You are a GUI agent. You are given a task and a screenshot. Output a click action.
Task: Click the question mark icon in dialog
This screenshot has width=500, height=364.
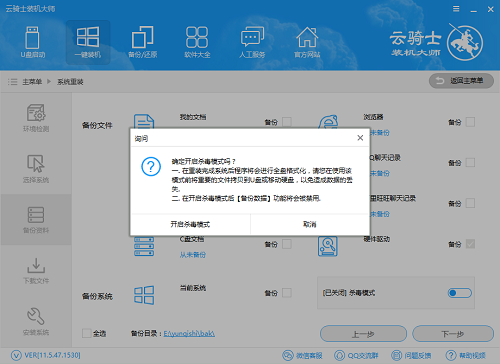151,166
